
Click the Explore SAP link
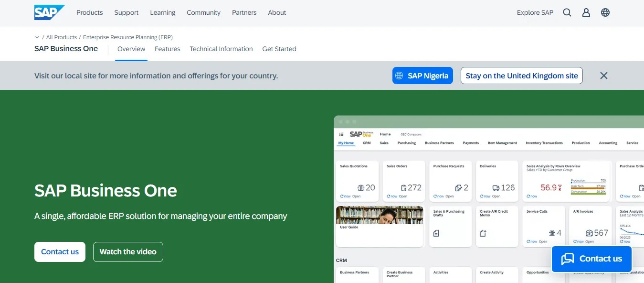(535, 13)
